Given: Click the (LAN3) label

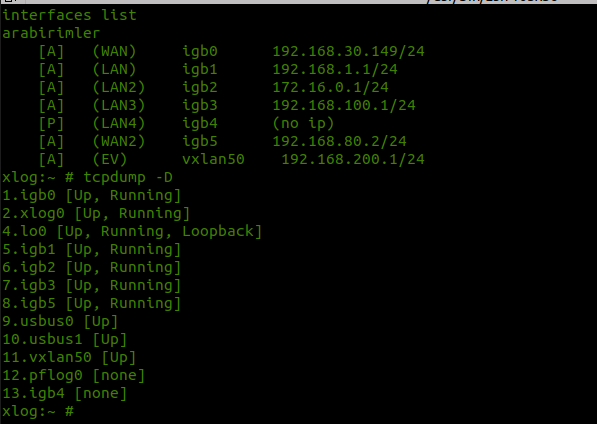Looking at the screenshot, I should click(x=119, y=105).
